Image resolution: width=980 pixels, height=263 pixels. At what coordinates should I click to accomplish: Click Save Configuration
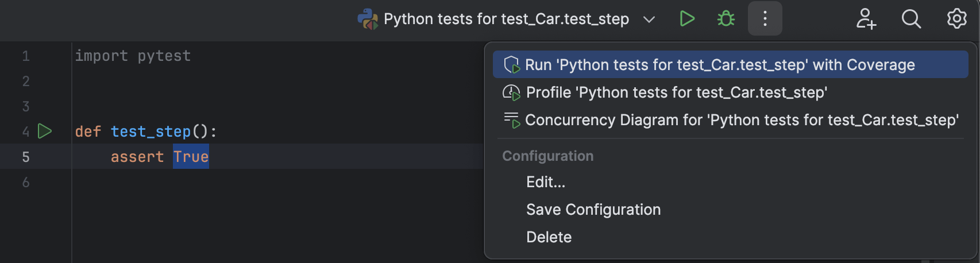point(593,210)
